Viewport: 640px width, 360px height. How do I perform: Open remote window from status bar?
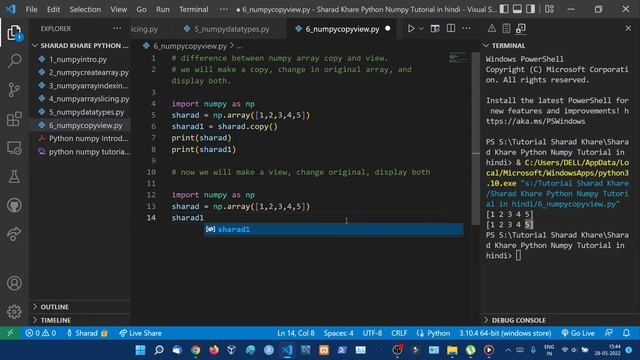(x=10, y=333)
